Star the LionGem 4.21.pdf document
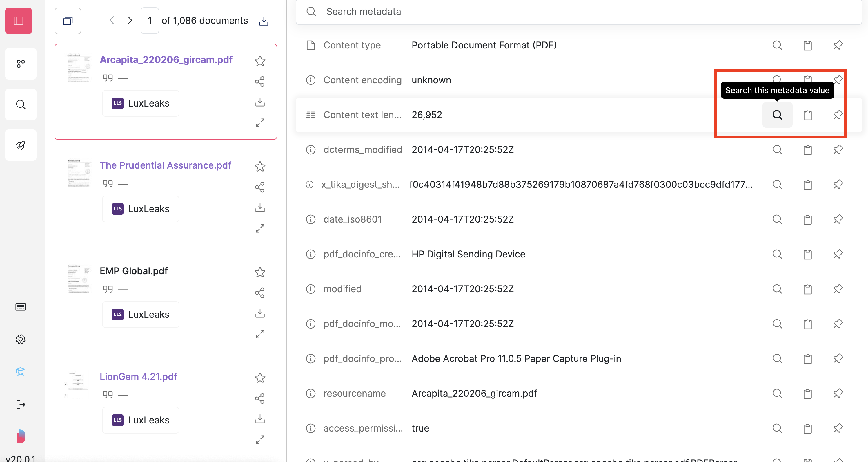 260,378
